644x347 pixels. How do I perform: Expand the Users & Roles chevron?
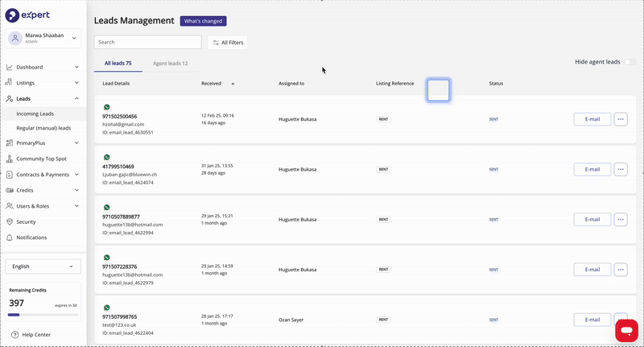click(76, 206)
